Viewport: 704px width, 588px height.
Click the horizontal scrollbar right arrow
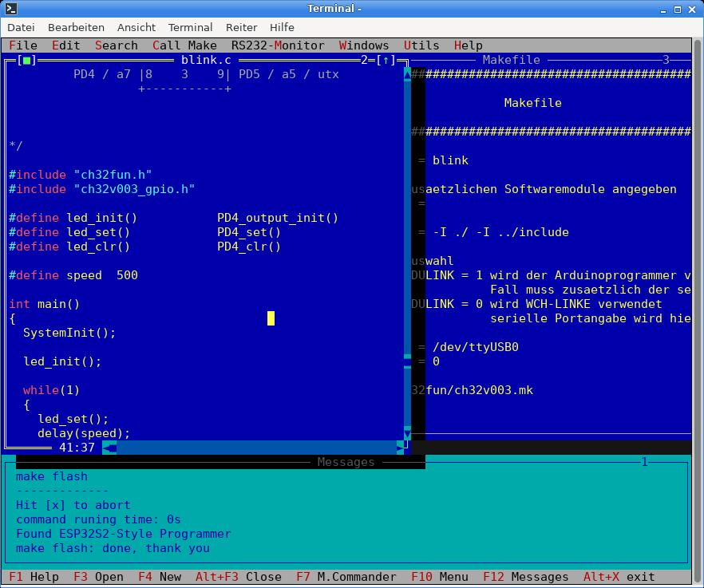click(x=400, y=448)
